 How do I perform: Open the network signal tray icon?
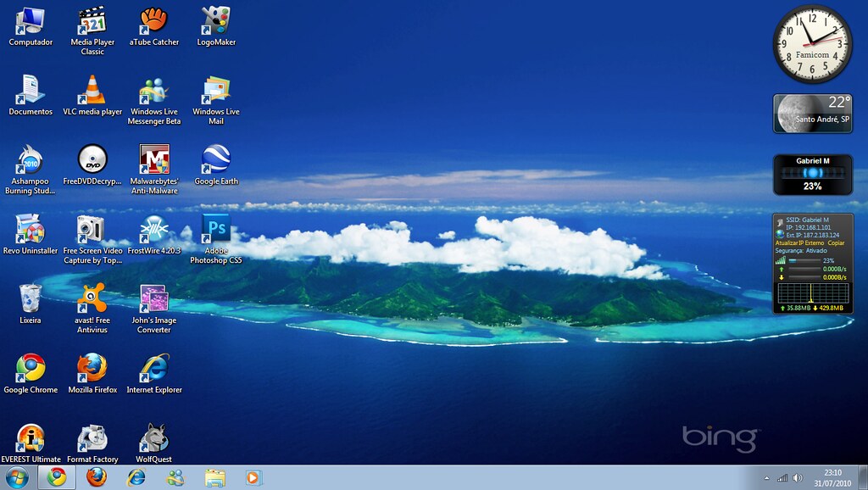[x=782, y=478]
